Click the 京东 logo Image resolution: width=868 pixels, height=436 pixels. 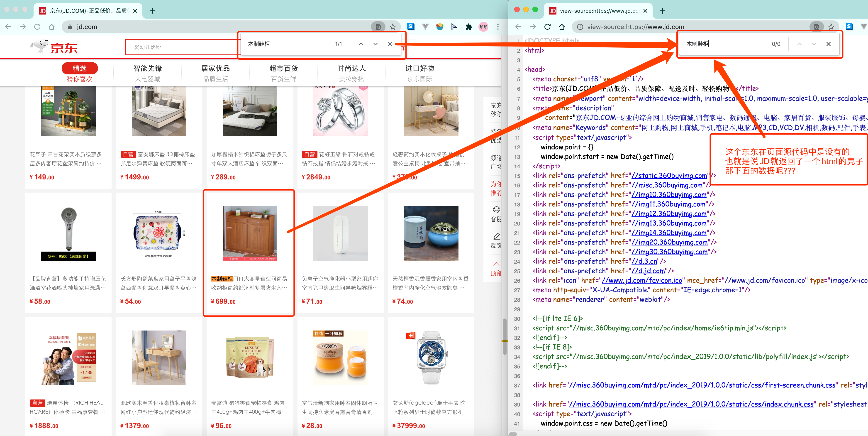tap(54, 47)
